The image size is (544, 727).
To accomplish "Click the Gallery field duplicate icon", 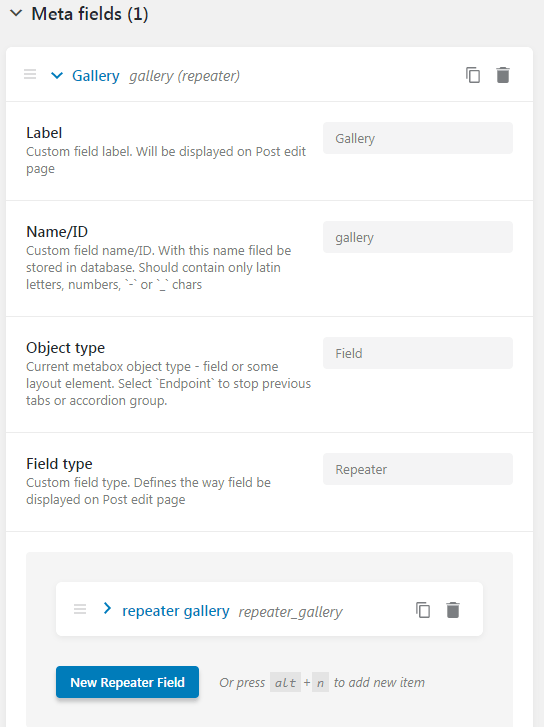I will [473, 75].
